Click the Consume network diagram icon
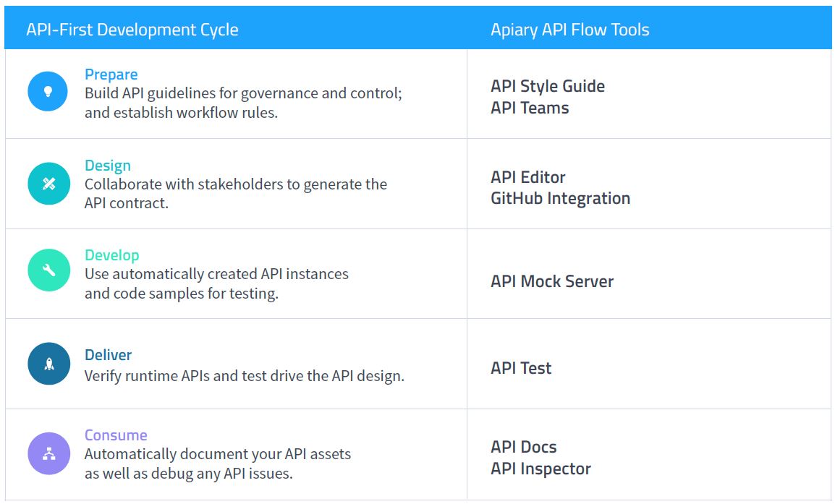The height and width of the screenshot is (504, 835). point(48,453)
